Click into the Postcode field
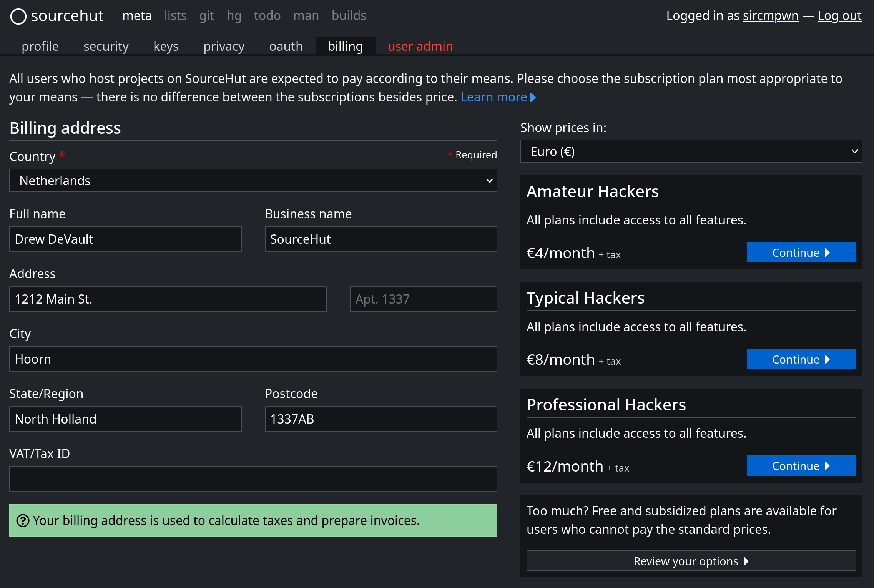Viewport: 874px width, 588px height. pos(381,419)
